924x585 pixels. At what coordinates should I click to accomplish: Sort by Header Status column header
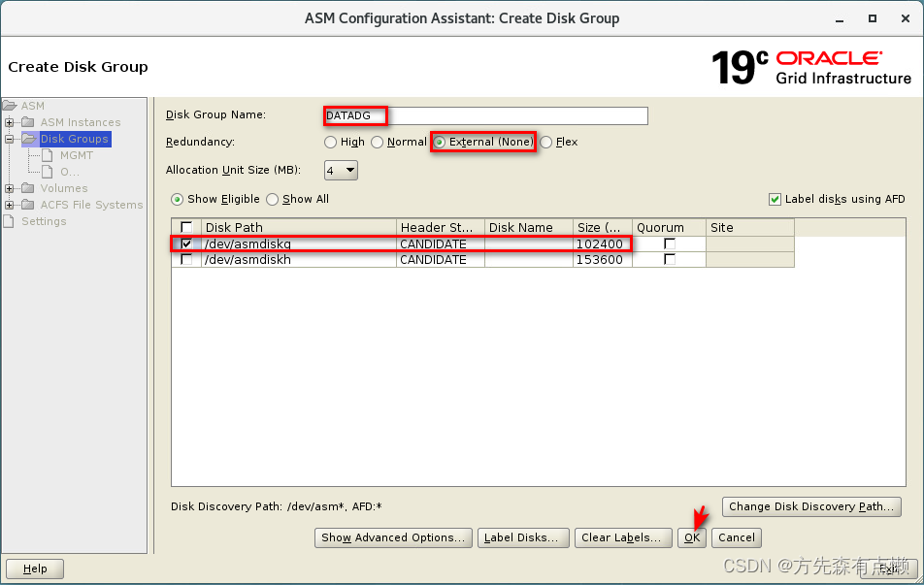(x=441, y=227)
